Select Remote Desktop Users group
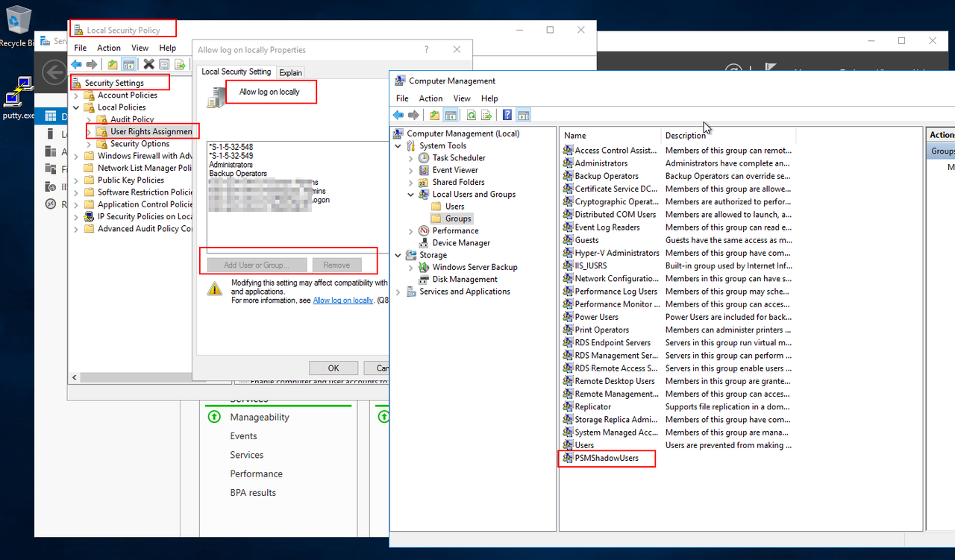This screenshot has height=560, width=955. 615,381
